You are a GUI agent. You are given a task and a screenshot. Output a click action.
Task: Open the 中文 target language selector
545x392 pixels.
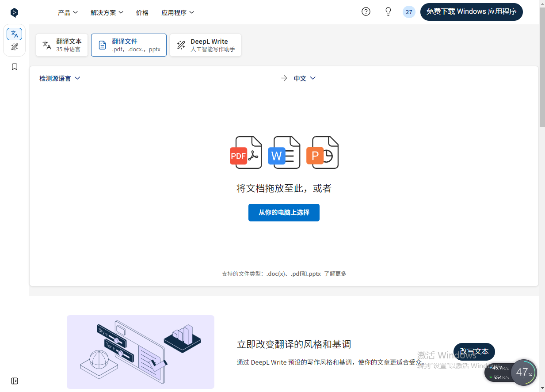point(305,78)
